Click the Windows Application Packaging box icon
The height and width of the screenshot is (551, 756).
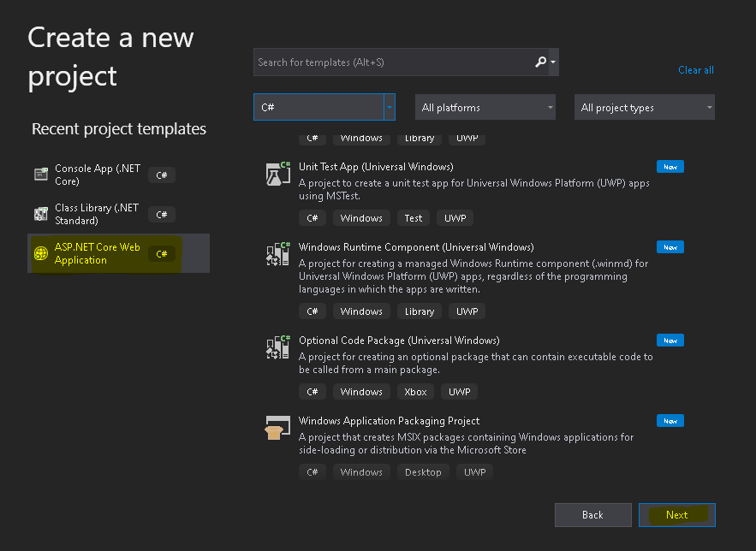coord(278,428)
